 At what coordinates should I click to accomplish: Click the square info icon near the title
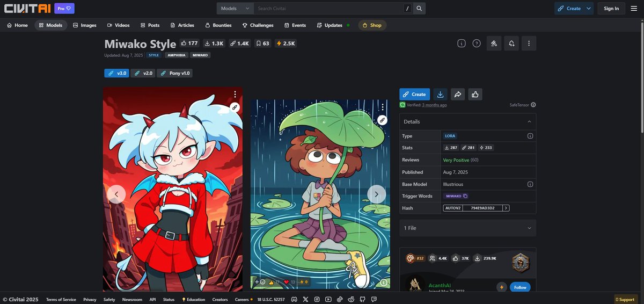(461, 44)
